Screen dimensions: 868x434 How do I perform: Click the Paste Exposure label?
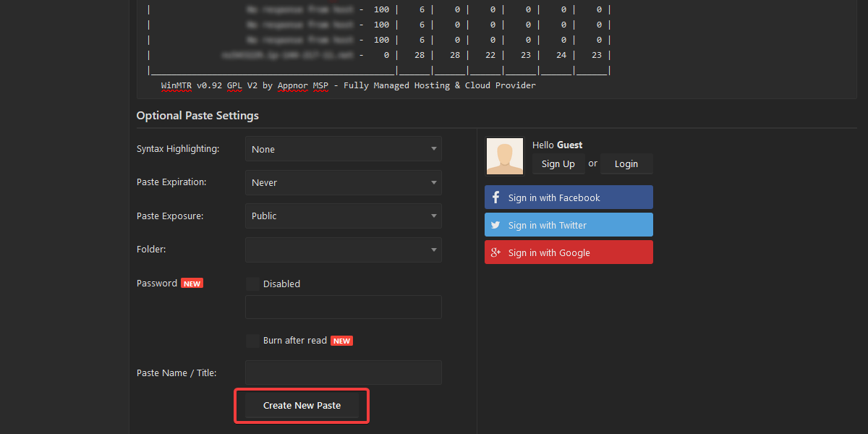[170, 216]
